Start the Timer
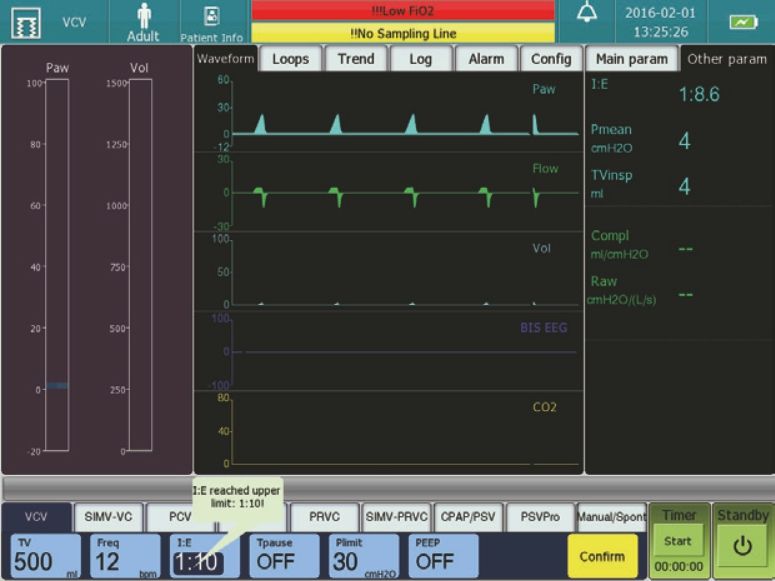Viewport: 775px width, 581px height. click(x=678, y=541)
